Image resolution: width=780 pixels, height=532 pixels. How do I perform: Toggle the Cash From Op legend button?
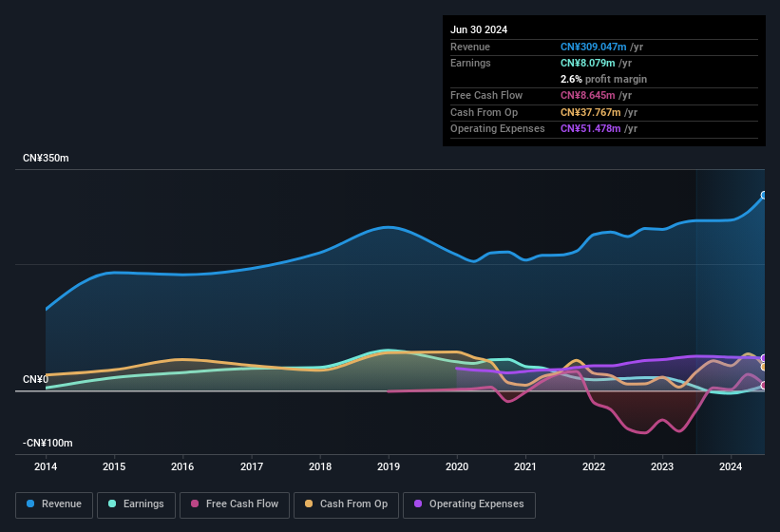tap(346, 504)
